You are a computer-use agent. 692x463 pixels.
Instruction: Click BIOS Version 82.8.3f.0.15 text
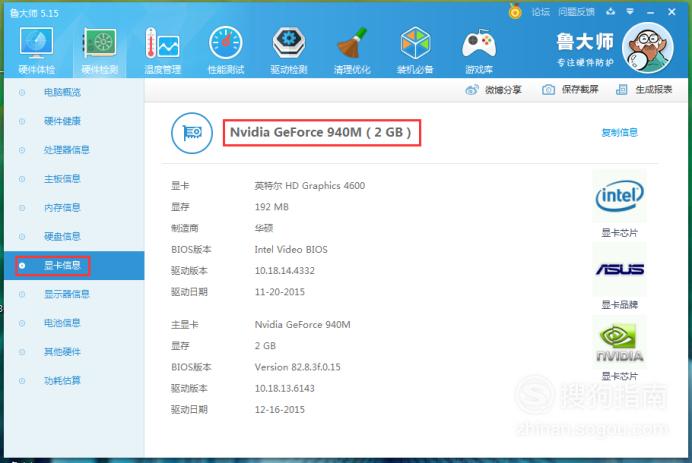pos(297,367)
